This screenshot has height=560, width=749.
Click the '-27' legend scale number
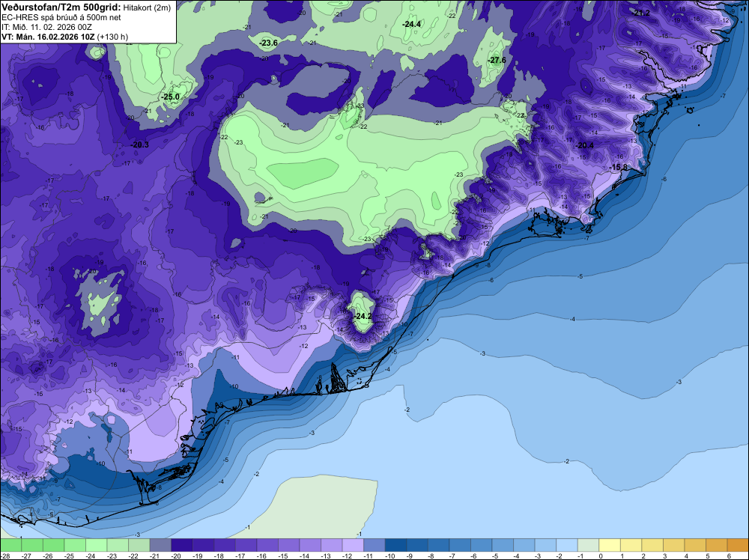[x=26, y=556]
